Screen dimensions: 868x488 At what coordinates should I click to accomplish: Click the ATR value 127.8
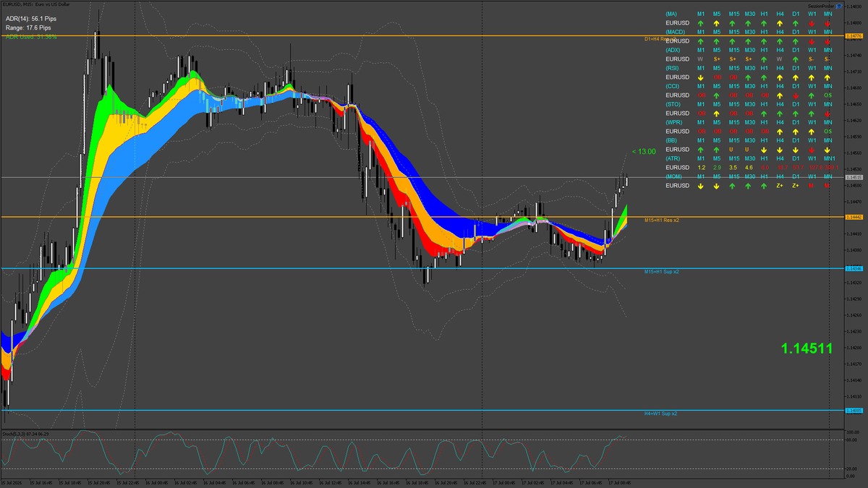[x=815, y=168]
